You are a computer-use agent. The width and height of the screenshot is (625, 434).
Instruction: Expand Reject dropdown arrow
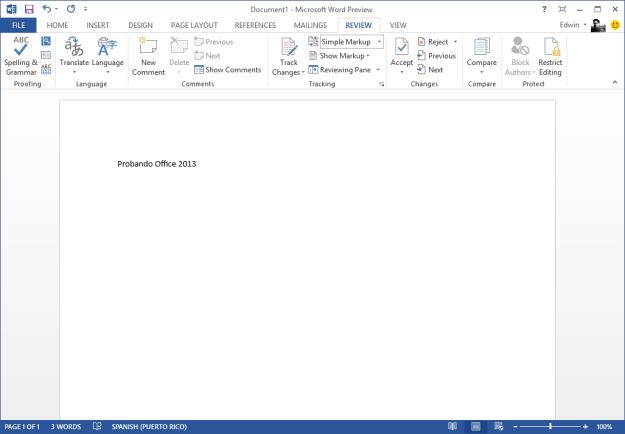[x=455, y=42]
